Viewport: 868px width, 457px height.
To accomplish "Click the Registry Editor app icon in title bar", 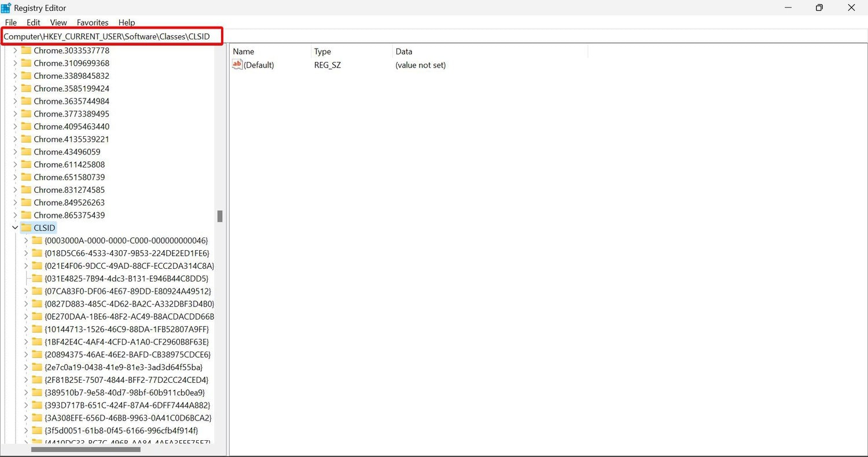I will [6, 8].
